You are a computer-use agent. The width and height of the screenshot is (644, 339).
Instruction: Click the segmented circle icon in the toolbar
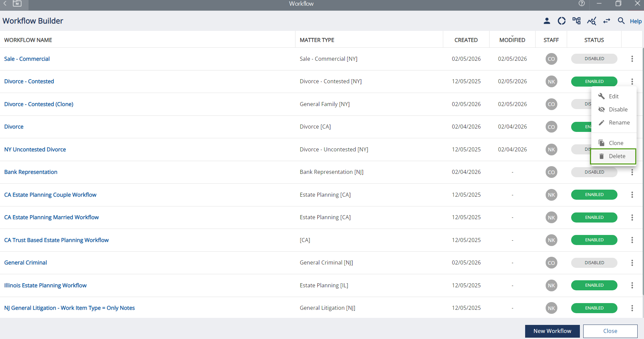[561, 21]
